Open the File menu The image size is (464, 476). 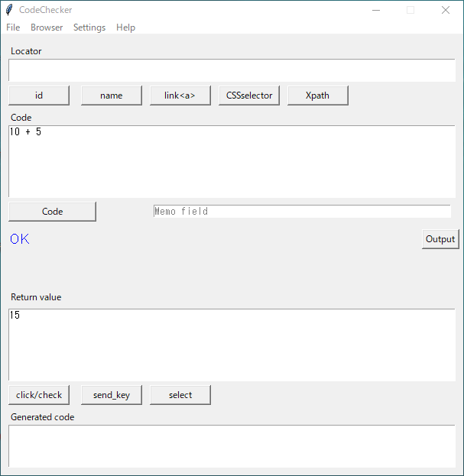pyautogui.click(x=13, y=28)
